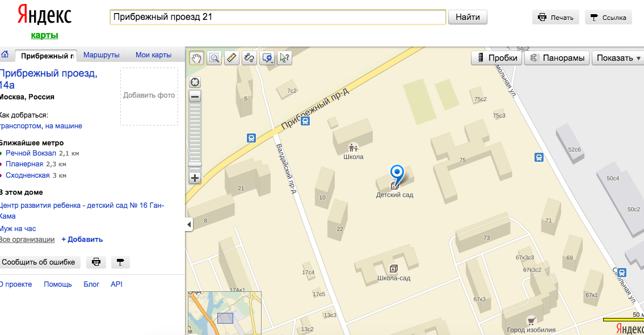Adjust the zoom slider handle

[x=195, y=165]
